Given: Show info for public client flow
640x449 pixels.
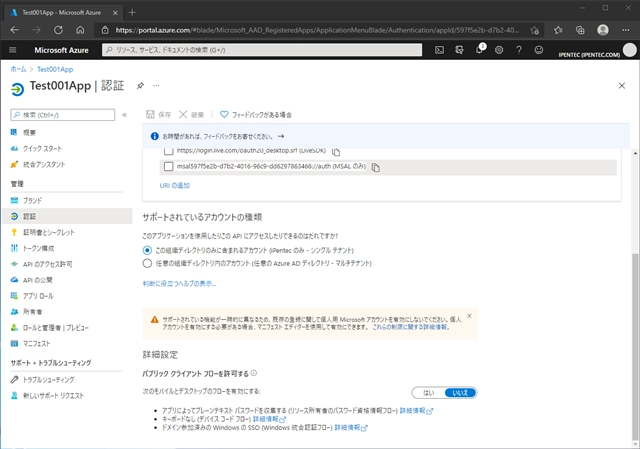Looking at the screenshot, I should 253,373.
